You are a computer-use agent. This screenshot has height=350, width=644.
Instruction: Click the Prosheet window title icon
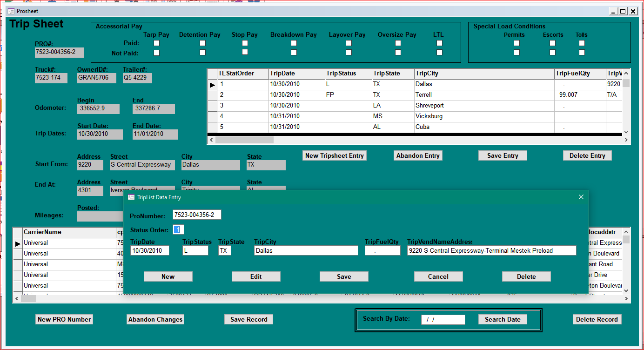coord(11,11)
